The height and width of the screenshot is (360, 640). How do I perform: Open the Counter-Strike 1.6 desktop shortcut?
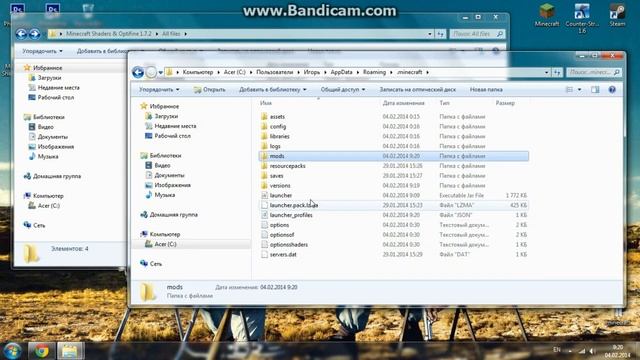tap(582, 18)
